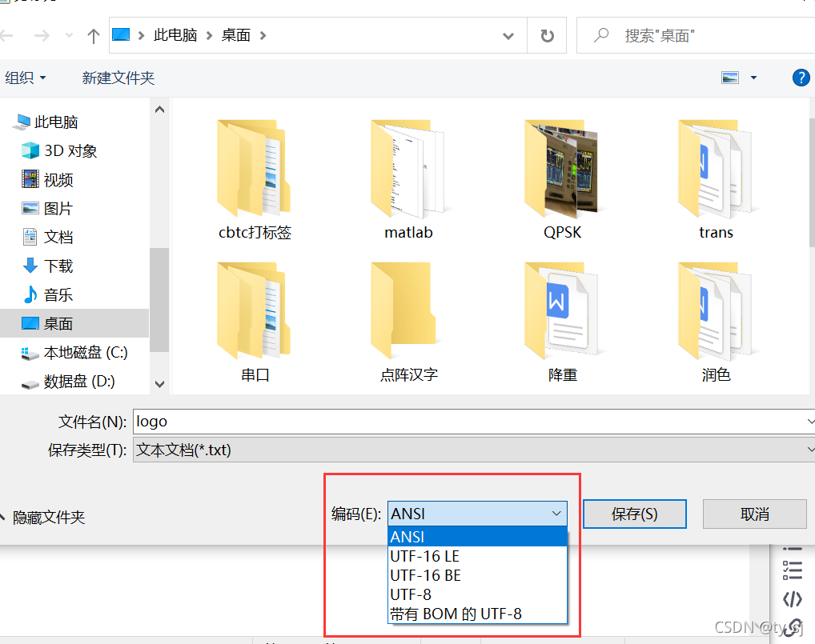
Task: Open Help via the question mark icon
Action: coord(802,78)
